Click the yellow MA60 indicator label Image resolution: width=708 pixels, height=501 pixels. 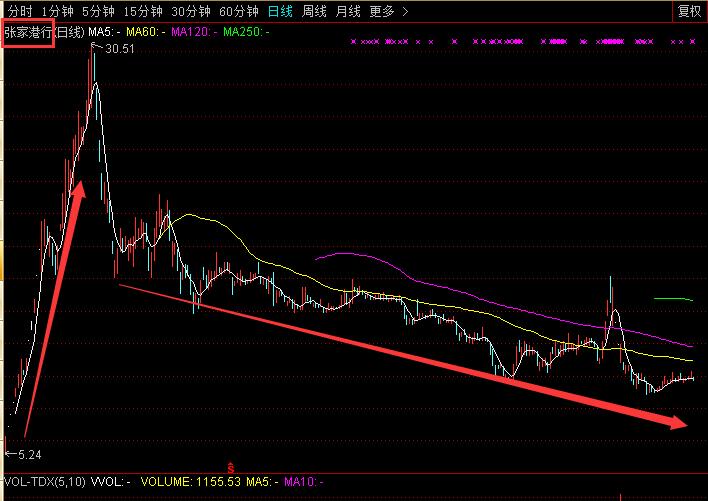(x=144, y=32)
